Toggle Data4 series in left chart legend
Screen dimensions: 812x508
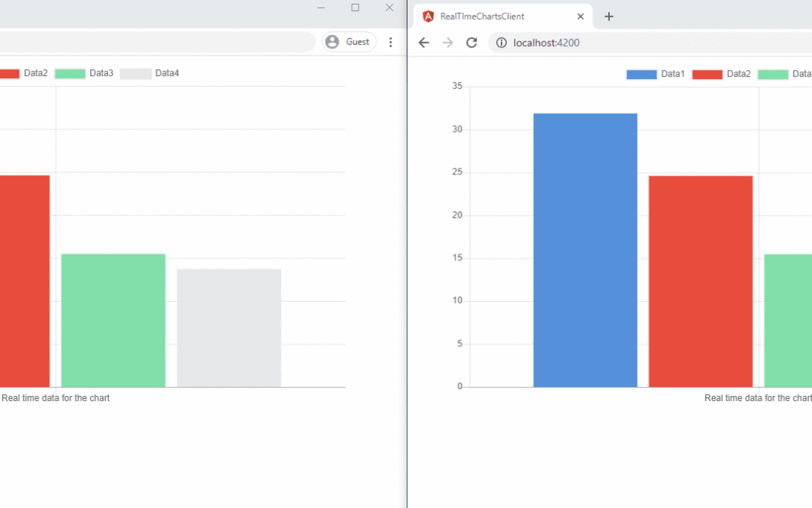(x=150, y=74)
